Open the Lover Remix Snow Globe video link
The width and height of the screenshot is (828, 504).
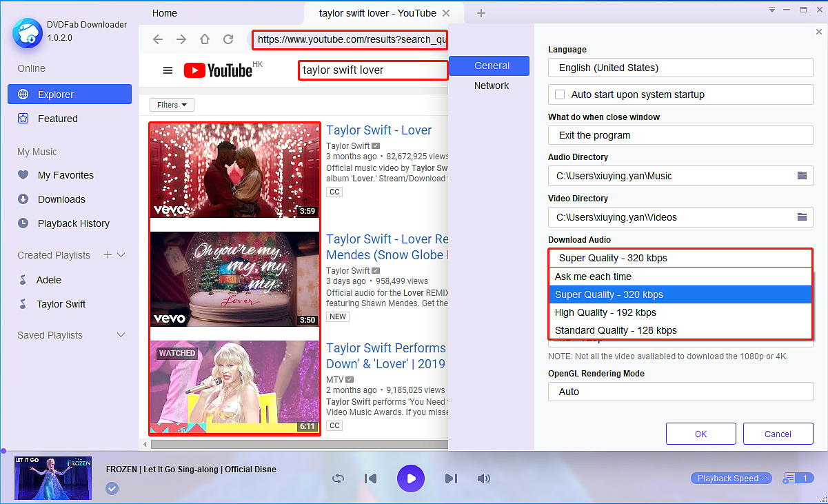(387, 247)
